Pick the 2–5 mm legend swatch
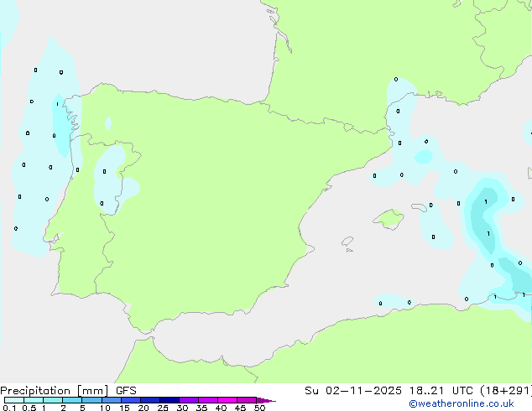The image size is (532, 411). (72, 400)
